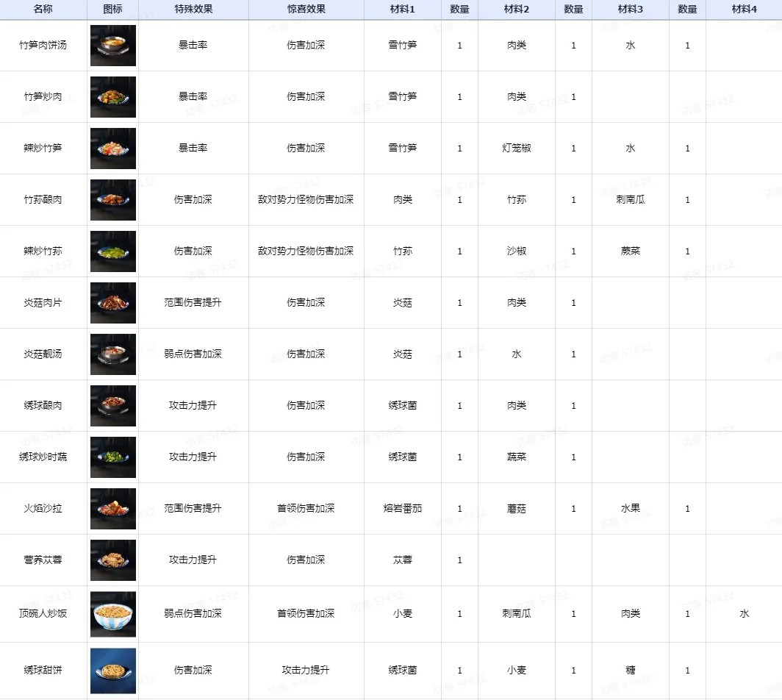The image size is (782, 700).
Task: Select 水 in the 顶碗人炒饭 row
Action: point(744,613)
